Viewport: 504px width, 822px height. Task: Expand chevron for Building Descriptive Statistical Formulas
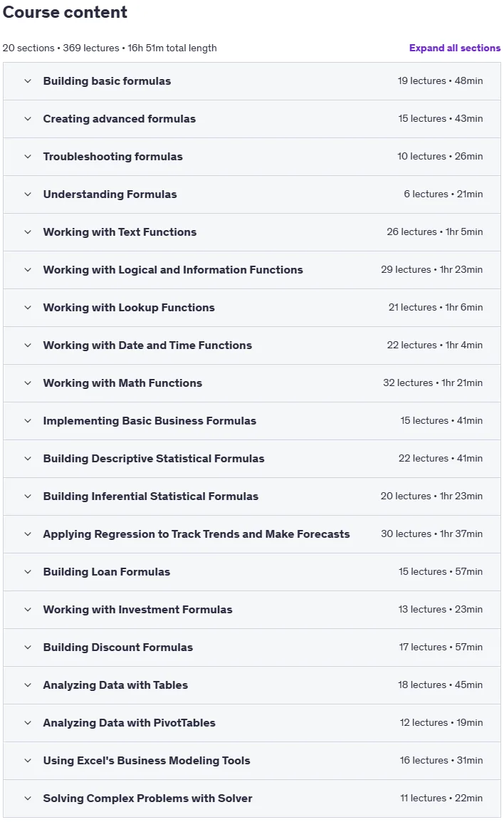click(x=28, y=459)
